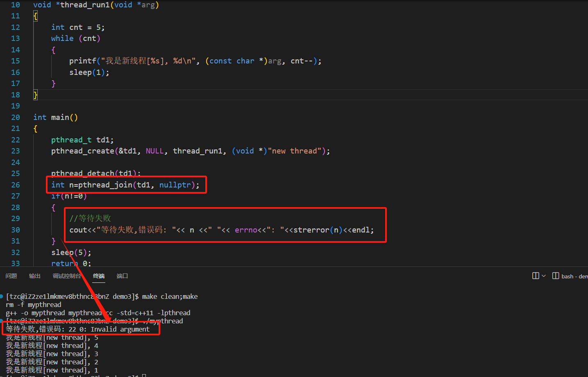The height and width of the screenshot is (377, 588).
Task: Click line number 32 in the gutter
Action: coord(16,253)
